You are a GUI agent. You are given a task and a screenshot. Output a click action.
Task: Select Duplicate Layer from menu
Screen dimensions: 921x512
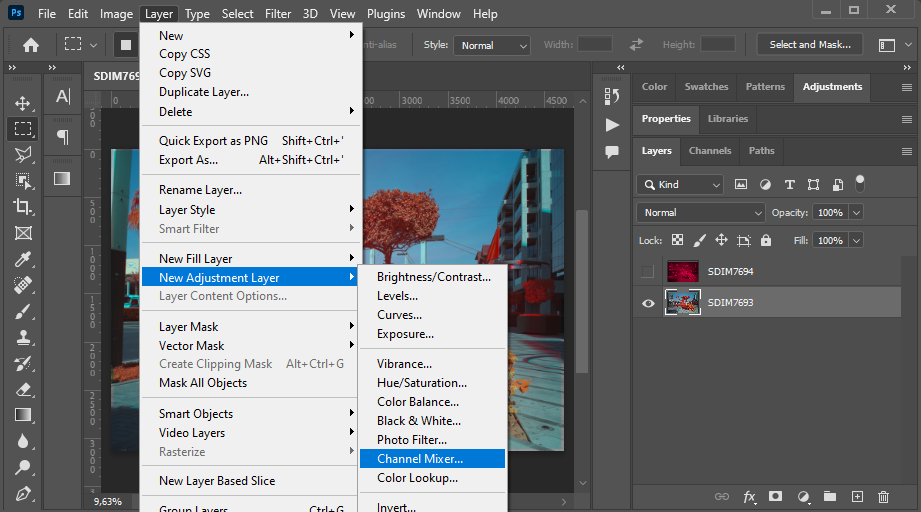point(204,92)
